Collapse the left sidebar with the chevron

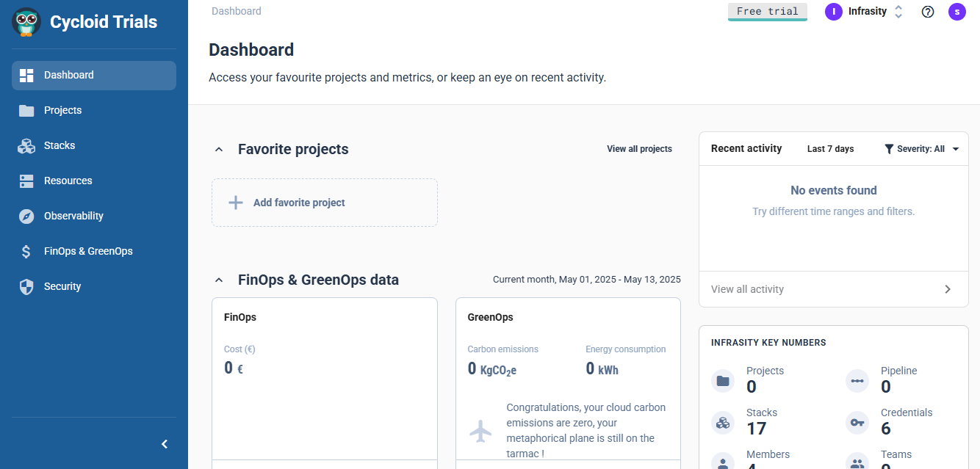[x=164, y=444]
